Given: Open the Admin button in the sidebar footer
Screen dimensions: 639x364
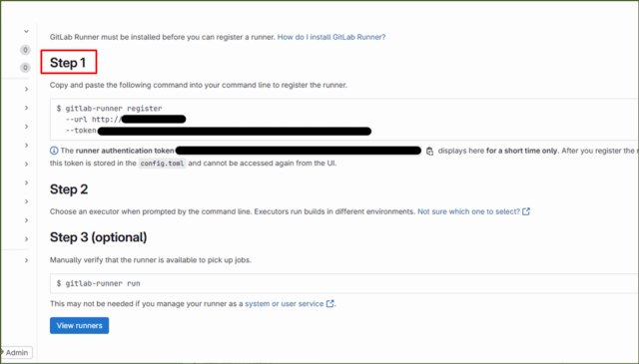Looking at the screenshot, I should click(16, 353).
